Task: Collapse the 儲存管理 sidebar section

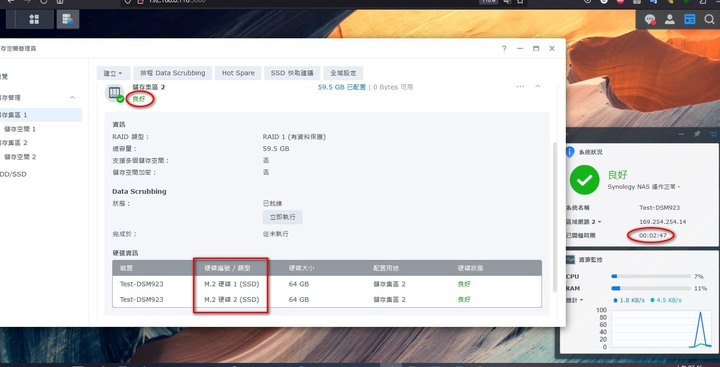Action: pos(72,98)
